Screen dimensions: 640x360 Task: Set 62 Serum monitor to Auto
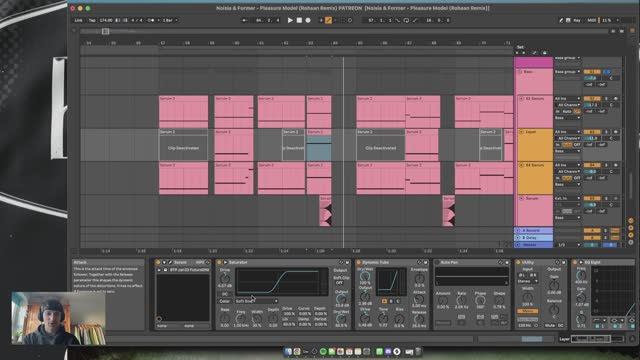coord(567,111)
